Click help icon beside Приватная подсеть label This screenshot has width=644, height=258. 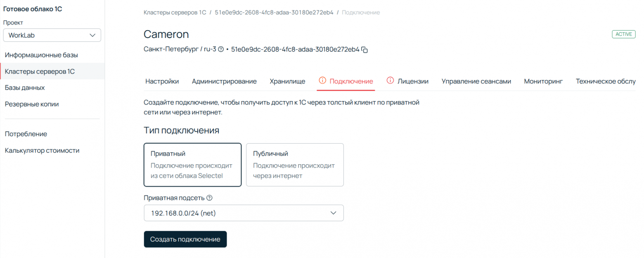(x=209, y=198)
